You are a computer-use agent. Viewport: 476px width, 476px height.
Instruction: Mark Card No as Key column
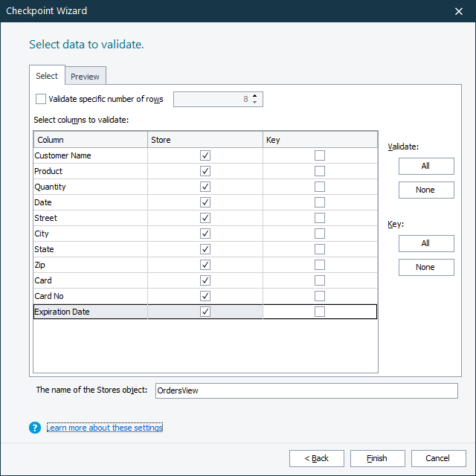pyautogui.click(x=320, y=296)
